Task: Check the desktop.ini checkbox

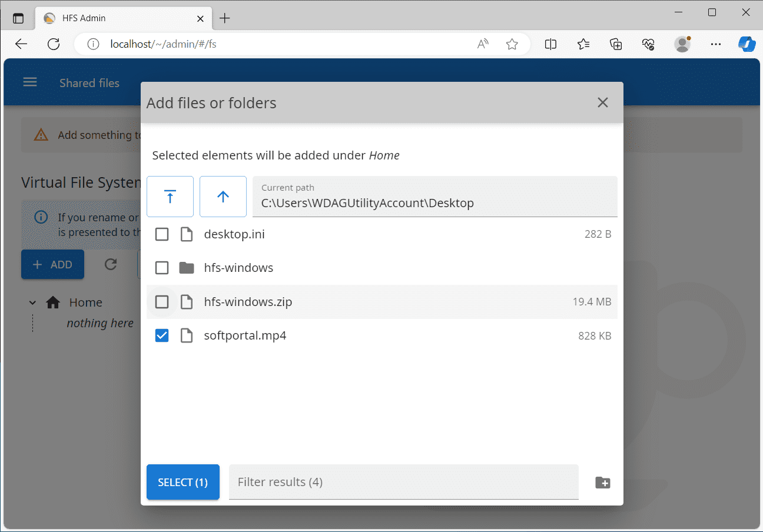Action: point(162,235)
